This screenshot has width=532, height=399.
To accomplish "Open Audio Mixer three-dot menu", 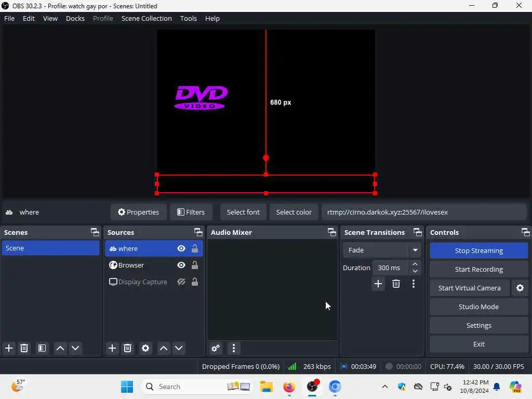I will click(234, 348).
